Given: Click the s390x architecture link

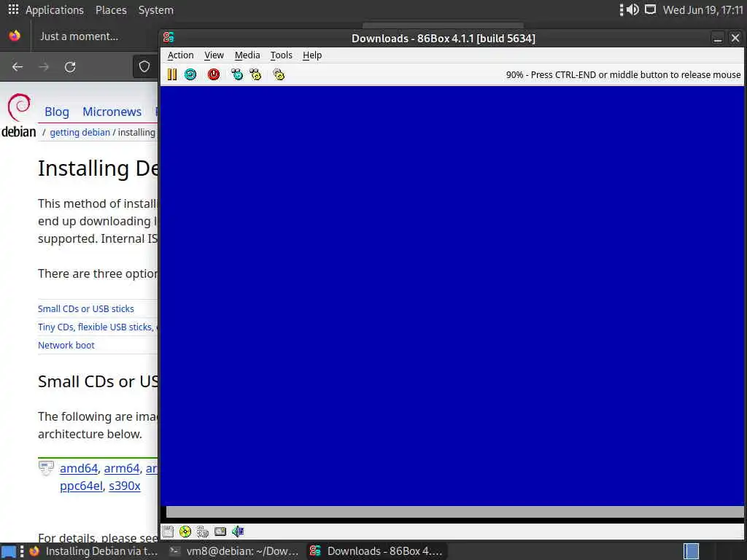Looking at the screenshot, I should click(124, 486).
